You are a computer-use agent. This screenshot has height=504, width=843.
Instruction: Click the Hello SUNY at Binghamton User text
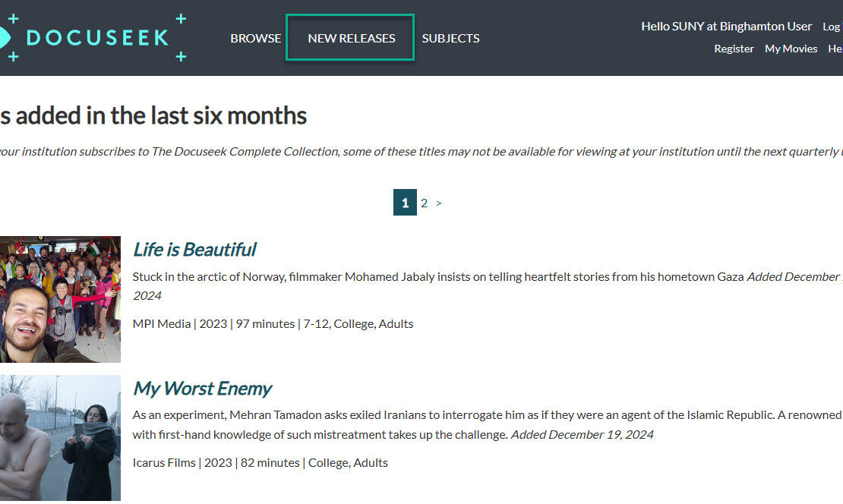[726, 27]
